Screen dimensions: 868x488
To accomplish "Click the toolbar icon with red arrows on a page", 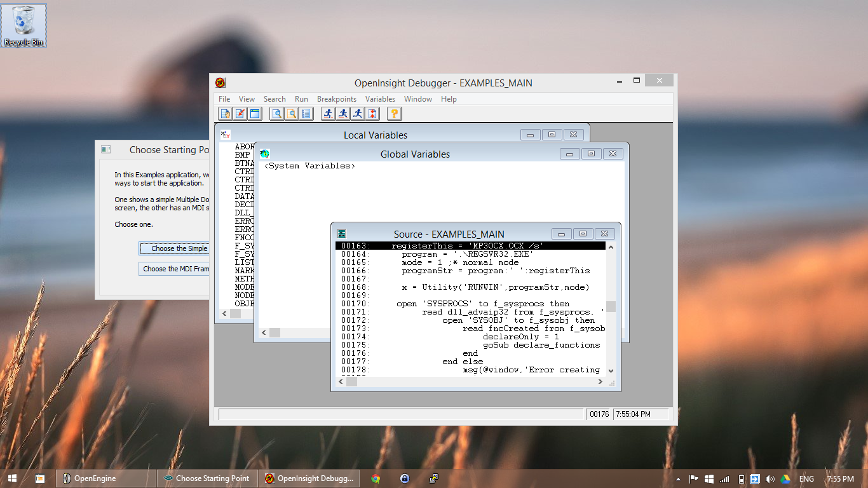I will click(373, 114).
